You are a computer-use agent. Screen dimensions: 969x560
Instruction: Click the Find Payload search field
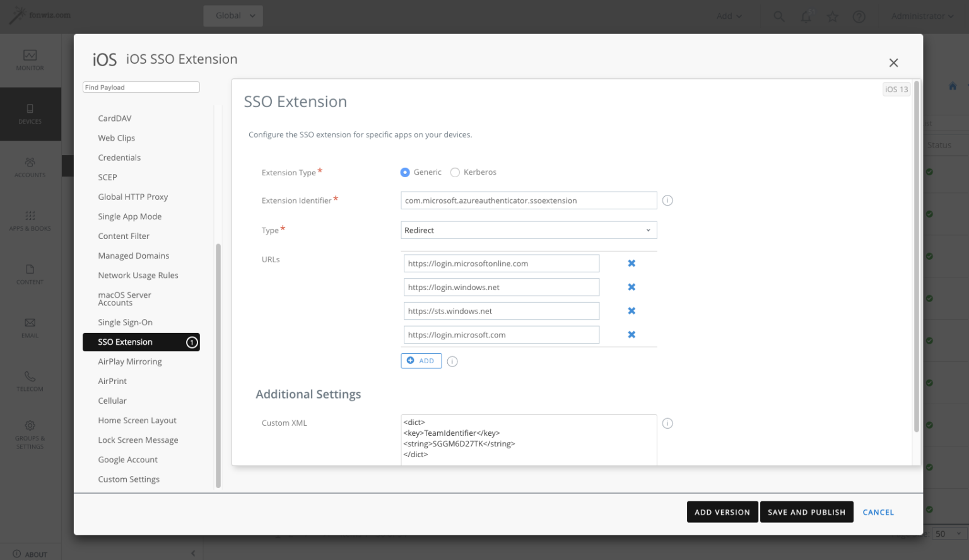(141, 87)
